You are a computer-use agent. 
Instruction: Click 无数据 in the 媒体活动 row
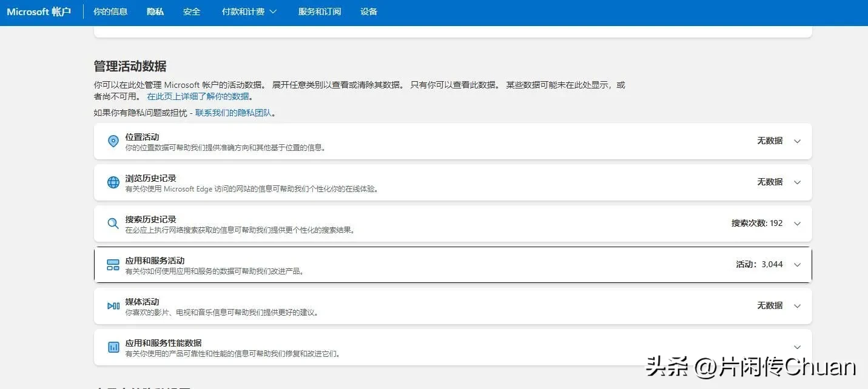tap(770, 305)
